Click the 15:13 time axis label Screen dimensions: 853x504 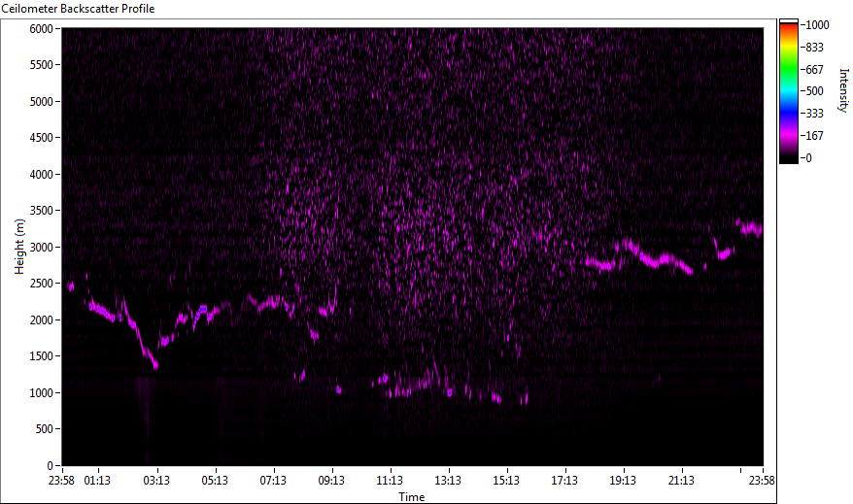coord(506,481)
